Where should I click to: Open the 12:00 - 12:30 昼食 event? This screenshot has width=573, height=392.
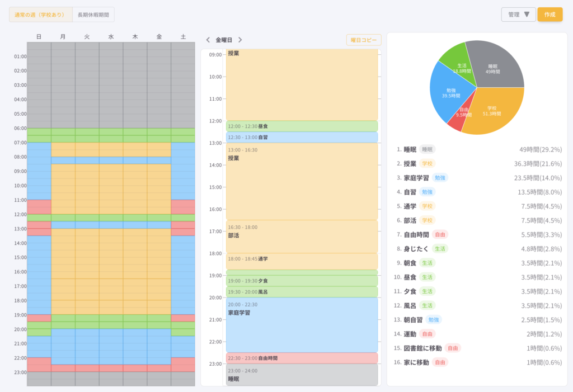302,126
